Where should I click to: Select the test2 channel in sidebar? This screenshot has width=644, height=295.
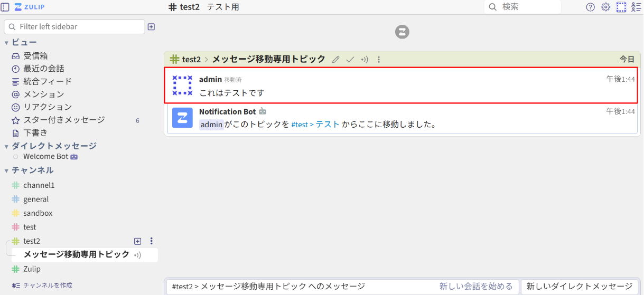[32, 241]
